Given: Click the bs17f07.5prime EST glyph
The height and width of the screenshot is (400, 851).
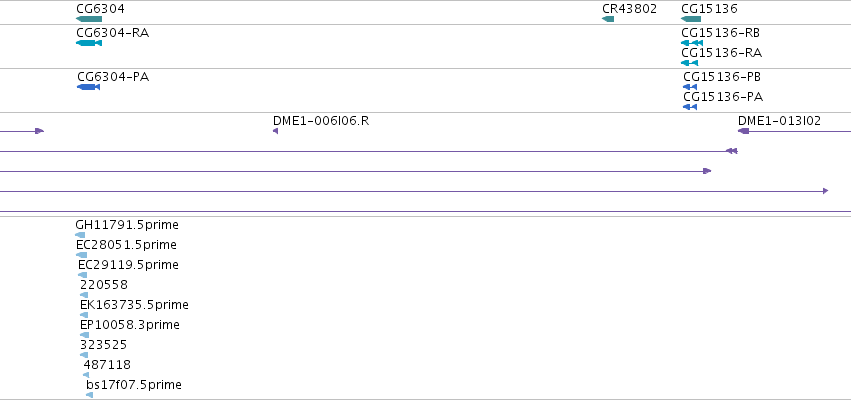Looking at the screenshot, I should (x=90, y=395).
